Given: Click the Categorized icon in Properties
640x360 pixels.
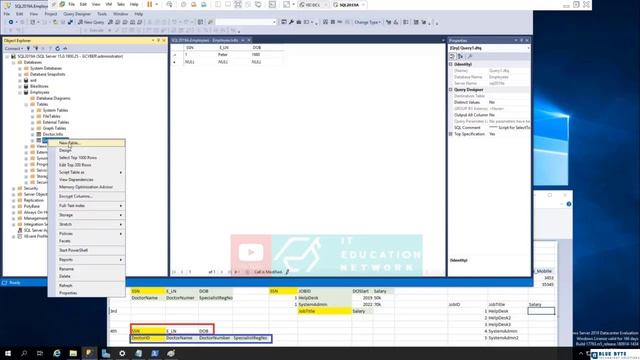Looking at the screenshot, I should 452,57.
